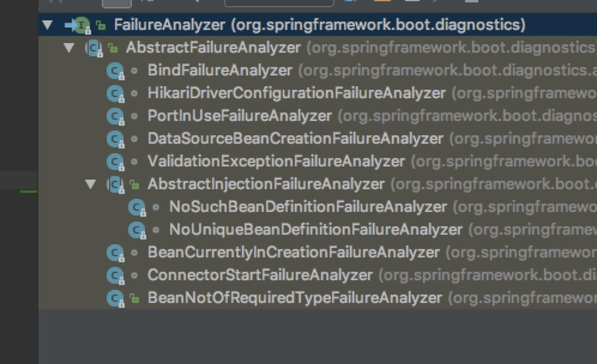This screenshot has height=364, width=597.
Task: Select BindFailureAnalyzer in the hierarchy
Action: point(220,71)
